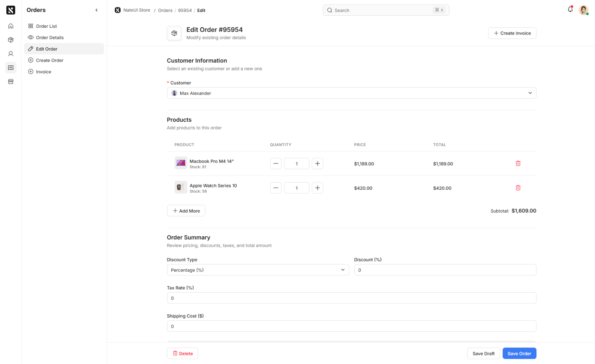
Task: Select Edit Order in sidebar
Action: coord(64,49)
